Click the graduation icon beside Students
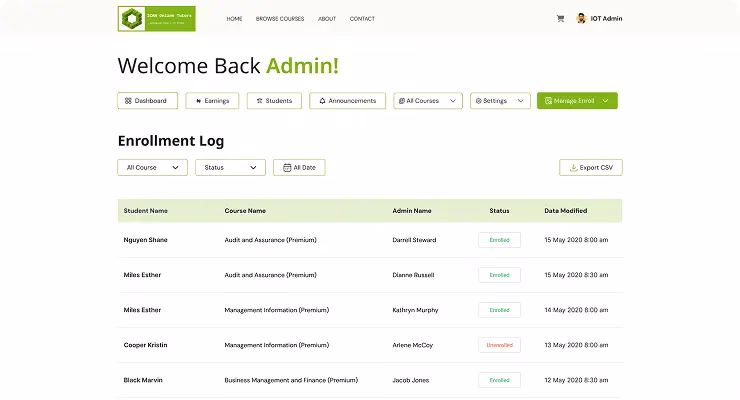 [258, 101]
